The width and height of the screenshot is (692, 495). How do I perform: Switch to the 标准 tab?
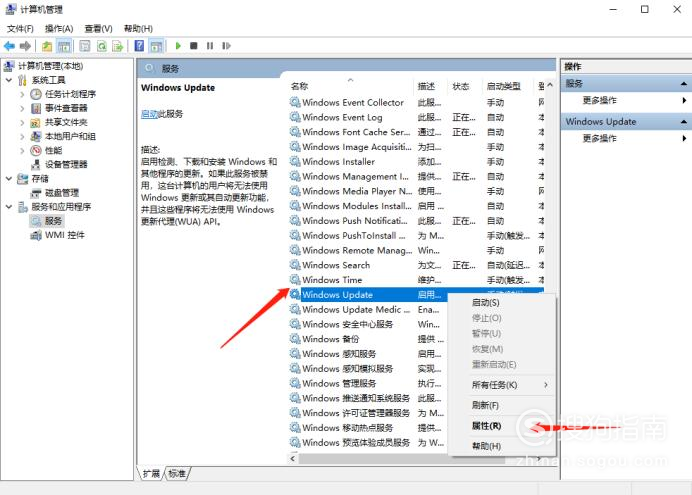(x=177, y=474)
